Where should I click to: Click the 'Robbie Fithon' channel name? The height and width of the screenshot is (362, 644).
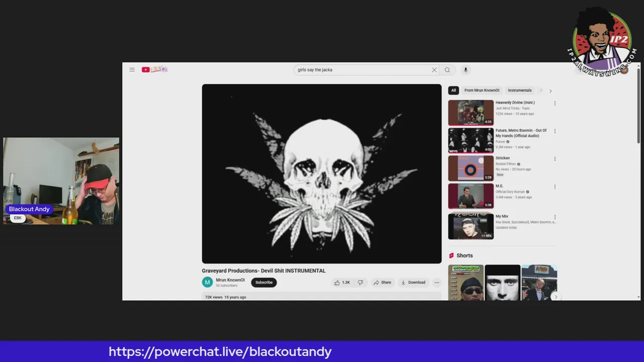click(x=506, y=164)
